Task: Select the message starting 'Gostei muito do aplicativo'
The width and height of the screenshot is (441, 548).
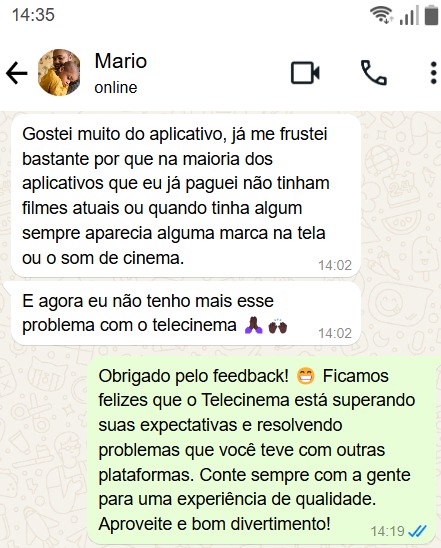Action: [186, 196]
